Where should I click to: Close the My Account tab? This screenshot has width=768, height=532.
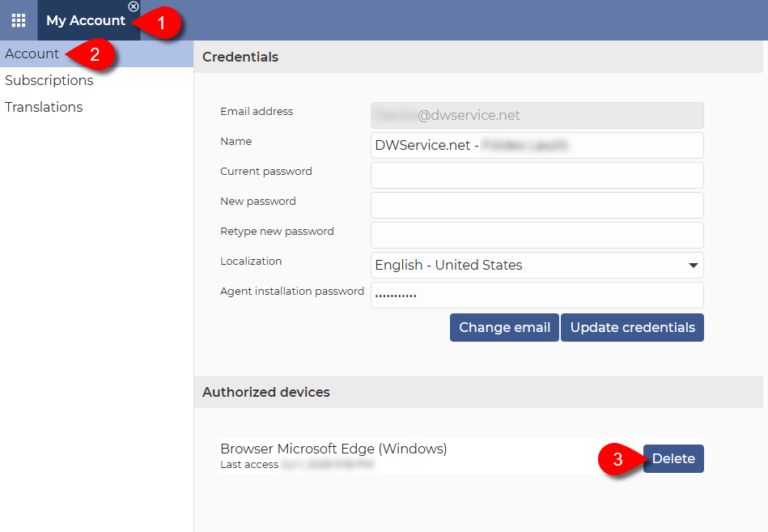click(x=133, y=6)
